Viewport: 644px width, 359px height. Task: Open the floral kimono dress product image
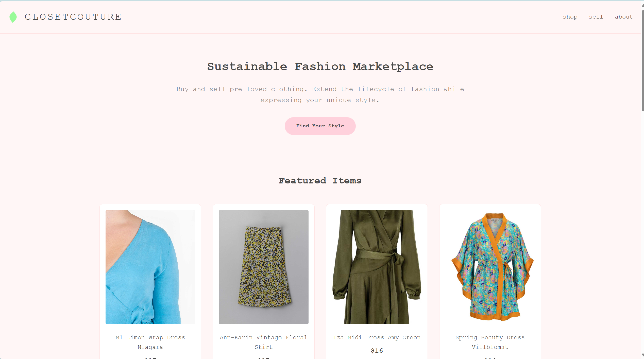pyautogui.click(x=490, y=267)
